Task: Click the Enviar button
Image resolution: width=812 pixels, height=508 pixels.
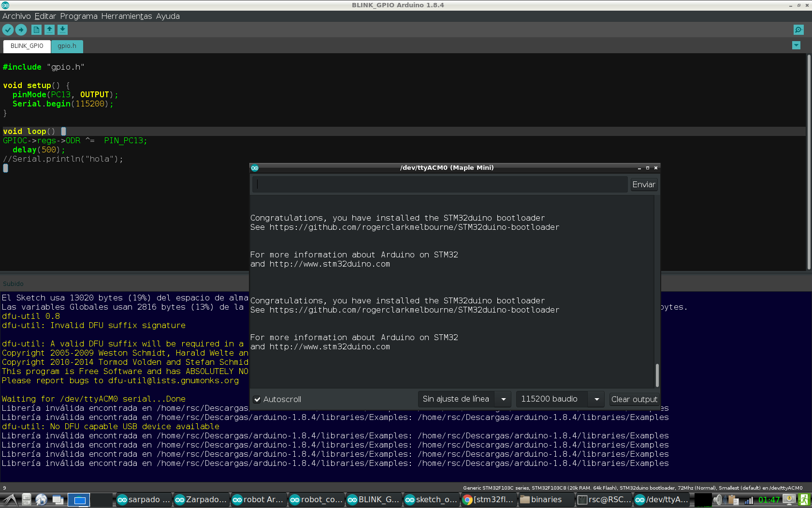Action: (644, 184)
